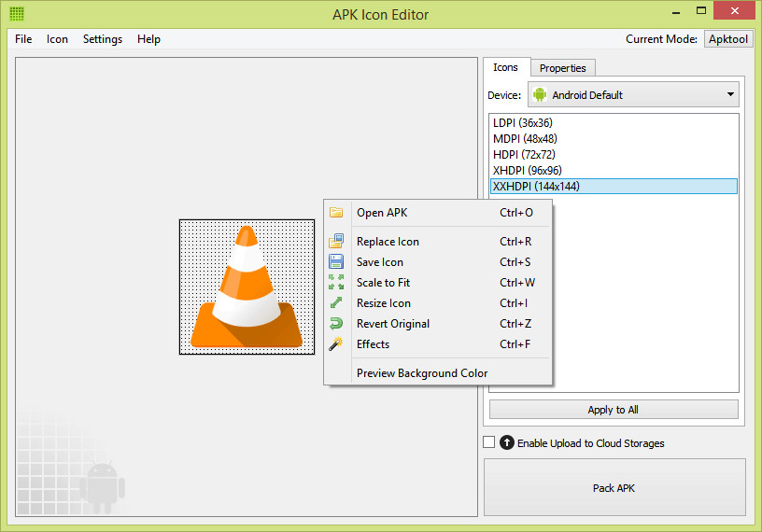Click the Effects magic wand icon
Viewport: 762px width, 532px height.
pos(336,344)
